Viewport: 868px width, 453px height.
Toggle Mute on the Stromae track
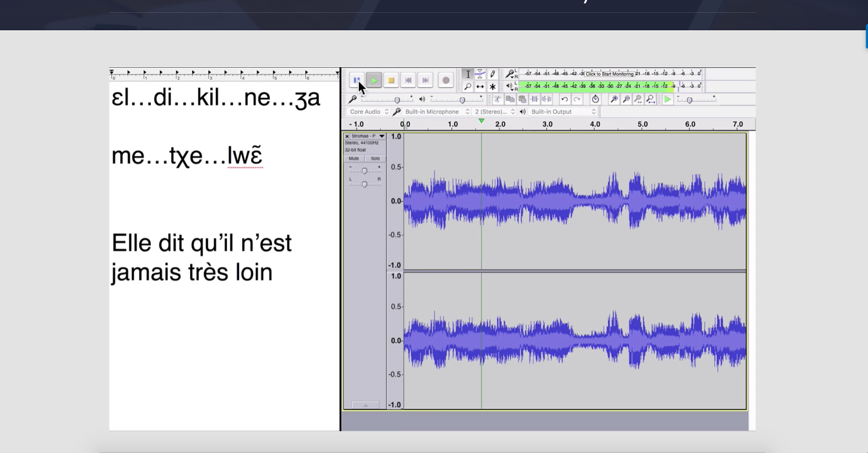coord(353,159)
